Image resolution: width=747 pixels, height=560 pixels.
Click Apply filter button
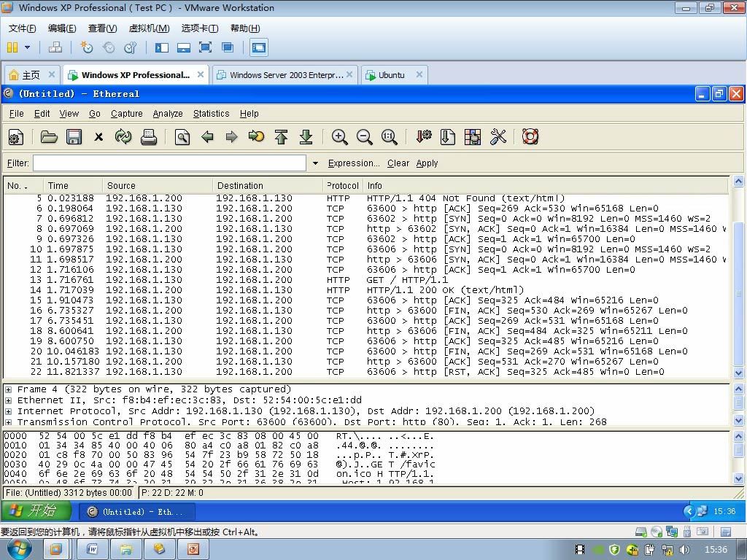(x=427, y=163)
